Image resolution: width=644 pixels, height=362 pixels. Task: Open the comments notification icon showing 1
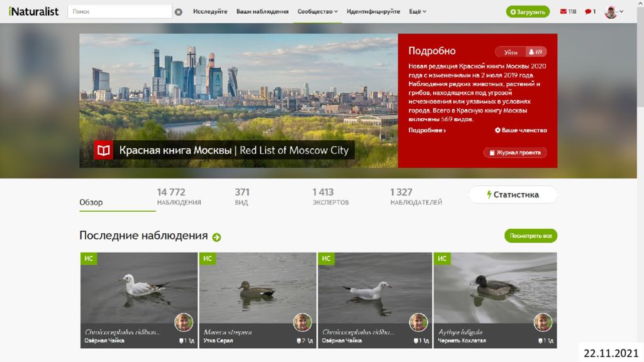(x=590, y=11)
